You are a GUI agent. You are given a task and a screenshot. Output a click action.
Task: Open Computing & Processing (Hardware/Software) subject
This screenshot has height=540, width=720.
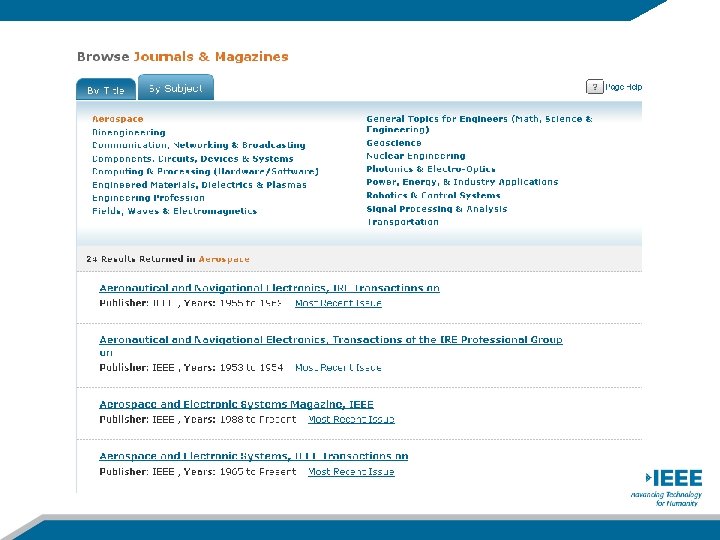click(x=205, y=171)
